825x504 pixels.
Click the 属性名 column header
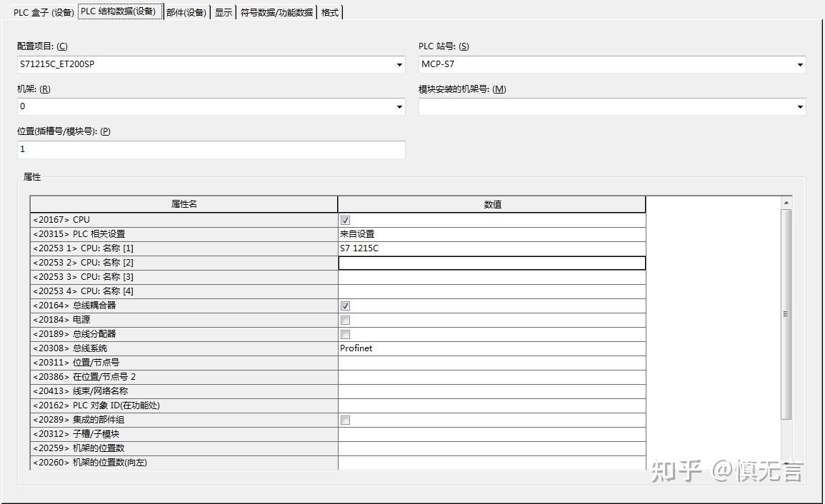point(184,204)
